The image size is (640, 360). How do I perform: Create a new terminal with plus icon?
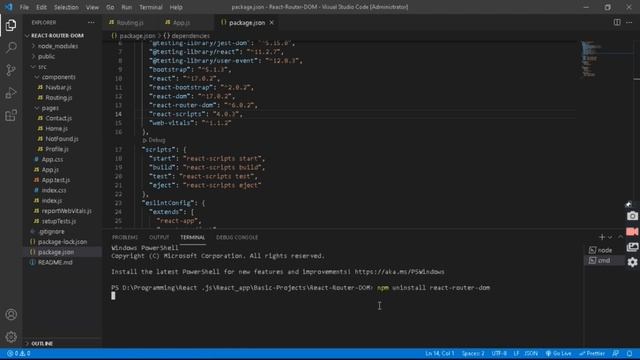point(602,237)
